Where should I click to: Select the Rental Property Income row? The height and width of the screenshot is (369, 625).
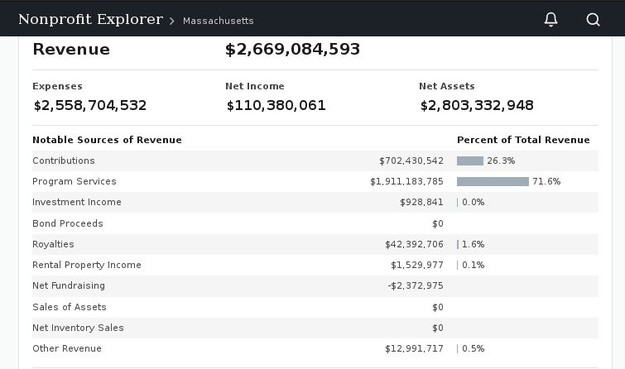tap(315, 265)
